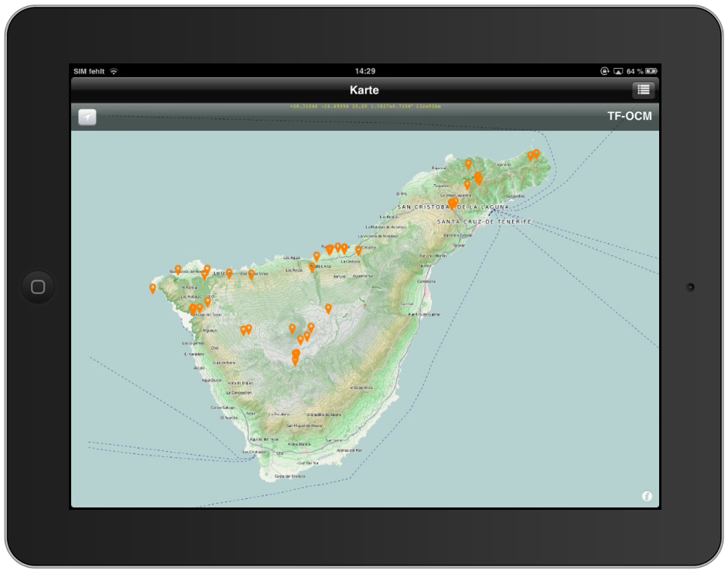Tap the Wi-Fi status icon
This screenshot has width=728, height=574.
pos(114,71)
